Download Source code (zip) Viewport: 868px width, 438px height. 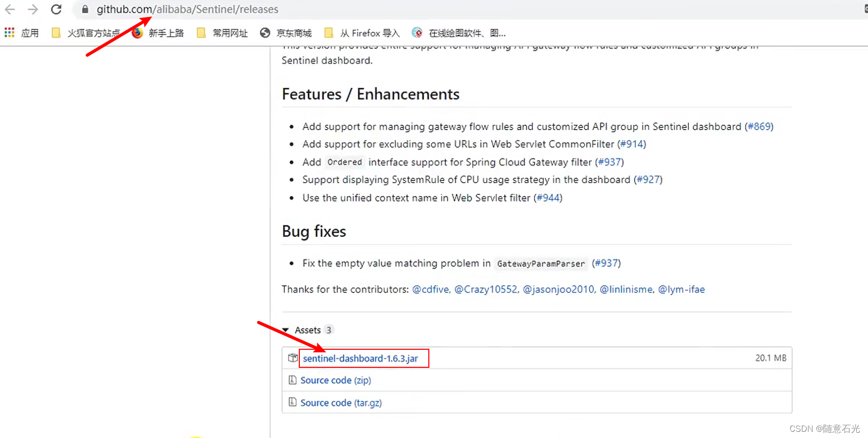coord(335,380)
